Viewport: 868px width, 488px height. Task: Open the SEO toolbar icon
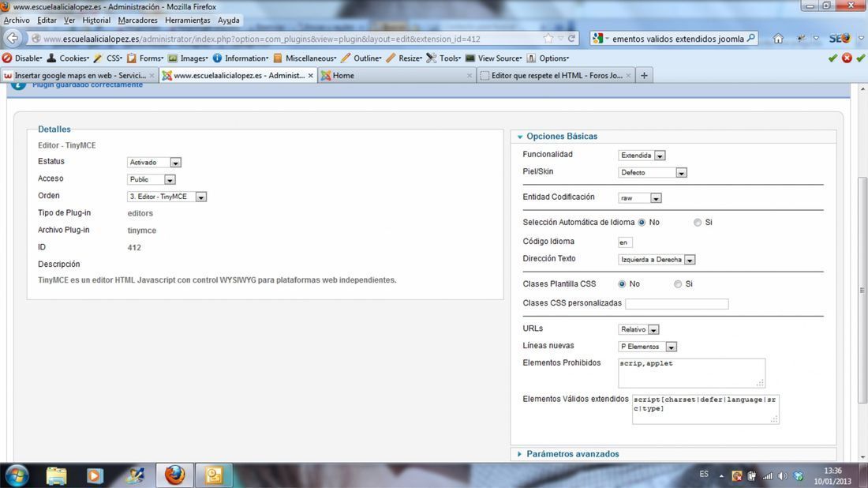click(840, 38)
